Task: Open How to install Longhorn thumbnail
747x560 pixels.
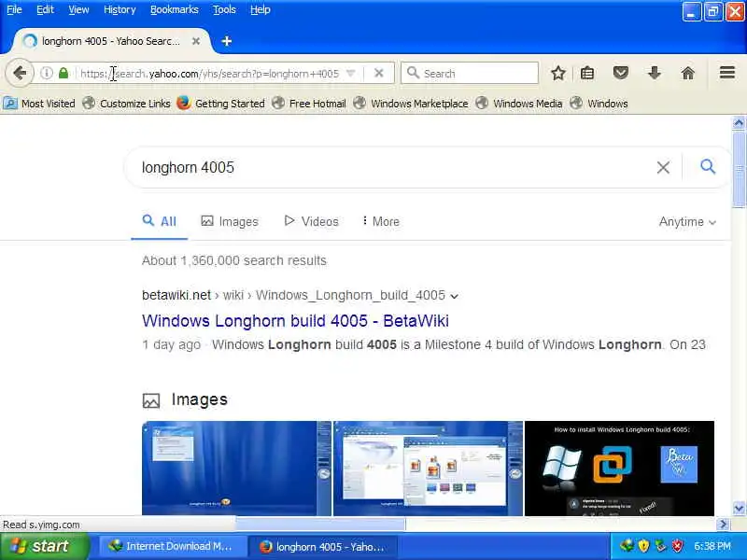Action: tap(619, 469)
